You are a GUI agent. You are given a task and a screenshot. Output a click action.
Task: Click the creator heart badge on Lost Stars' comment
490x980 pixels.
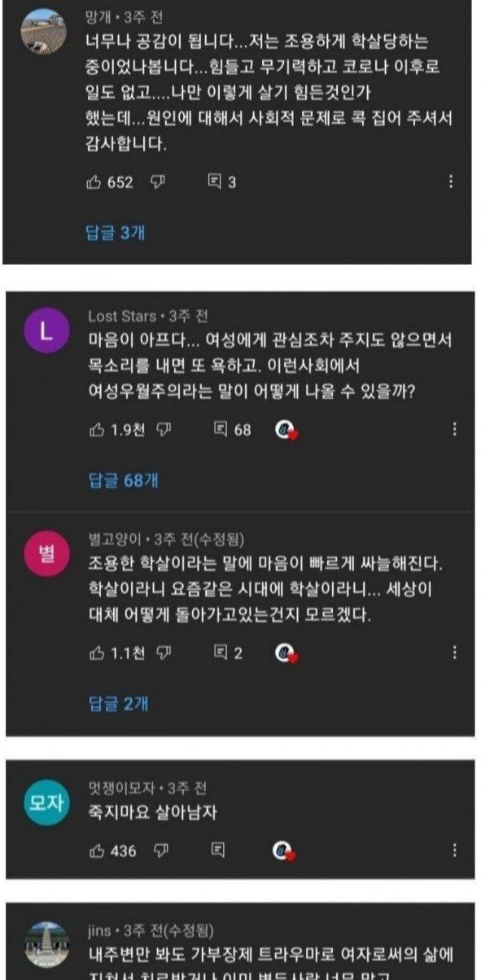tap(286, 430)
